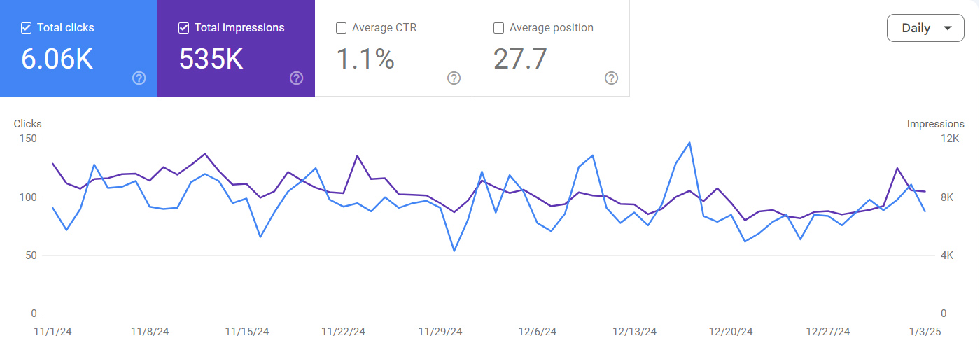Screen dimensions: 980x350
Task: Click the 27.7 average position value
Action: 520,59
